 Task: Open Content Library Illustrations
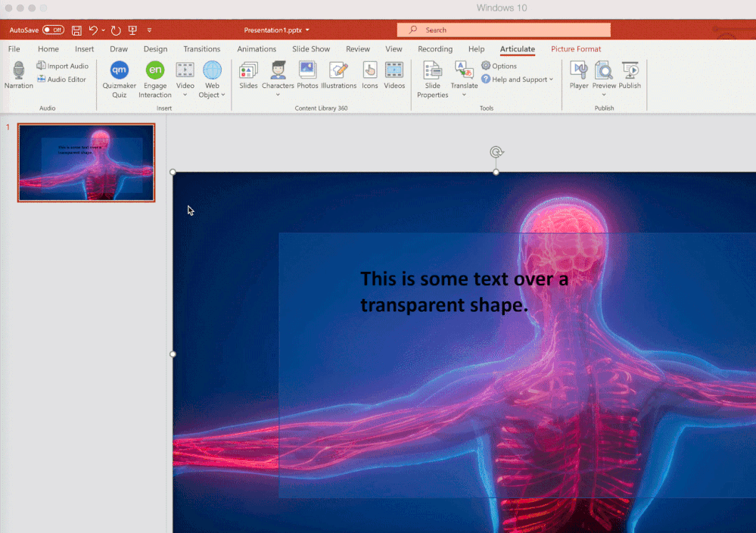point(338,70)
